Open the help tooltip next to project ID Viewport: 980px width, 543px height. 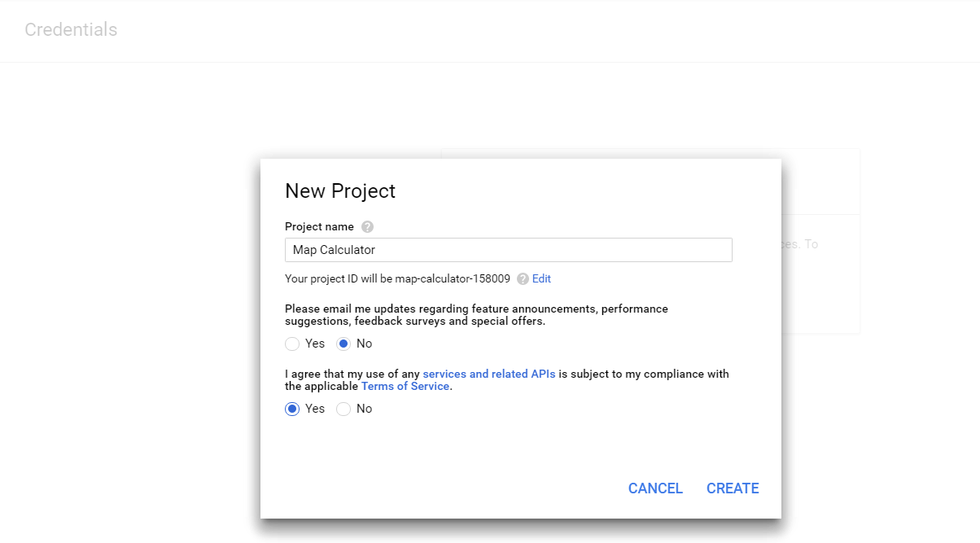[x=523, y=278]
